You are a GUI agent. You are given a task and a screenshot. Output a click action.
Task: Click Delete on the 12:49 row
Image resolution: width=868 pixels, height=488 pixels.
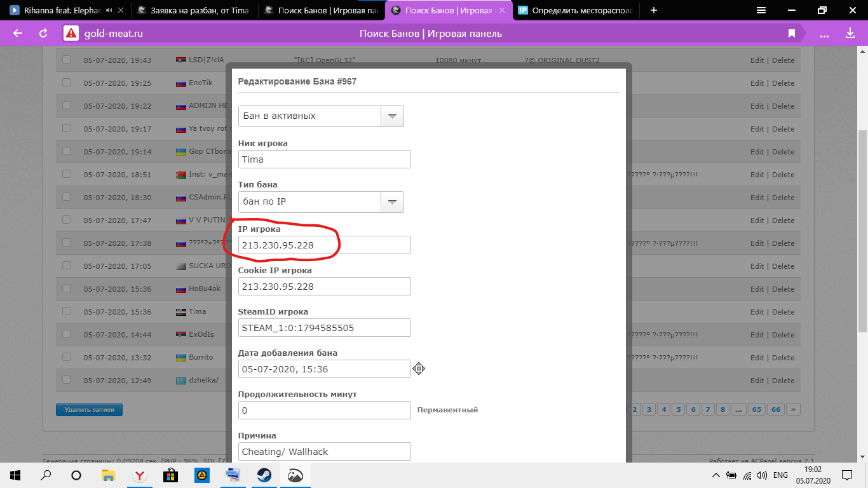coord(783,381)
